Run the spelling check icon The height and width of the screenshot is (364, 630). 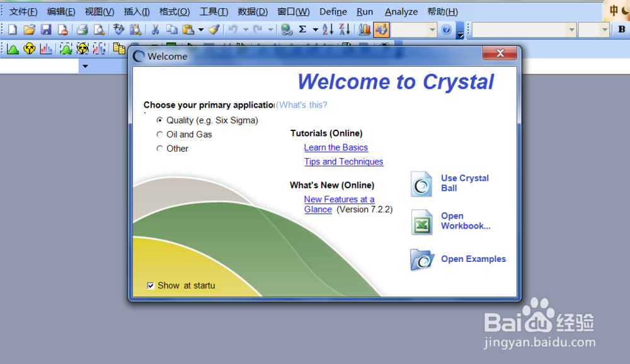(x=119, y=30)
